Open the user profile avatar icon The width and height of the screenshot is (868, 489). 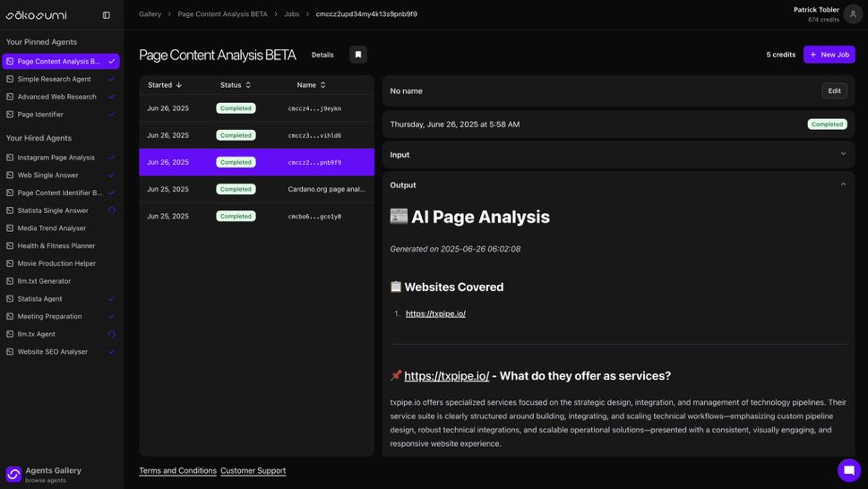coord(853,14)
